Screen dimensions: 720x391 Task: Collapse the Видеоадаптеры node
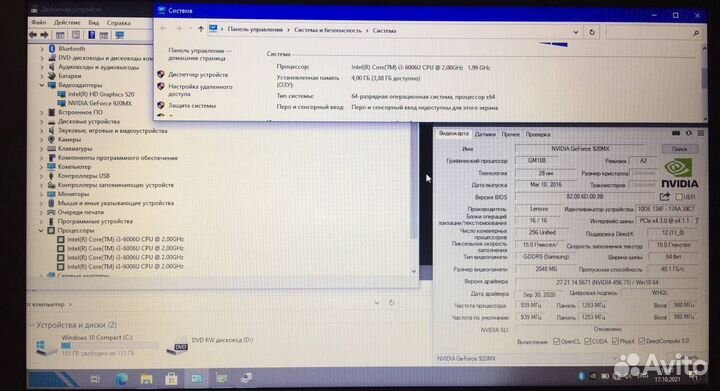pos(42,85)
